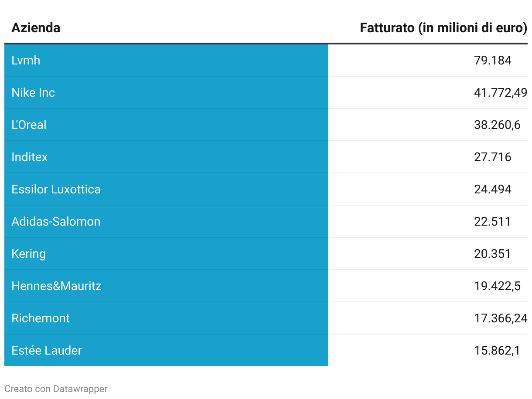The height and width of the screenshot is (399, 532).
Task: Click the Richemont company name
Action: point(41,318)
